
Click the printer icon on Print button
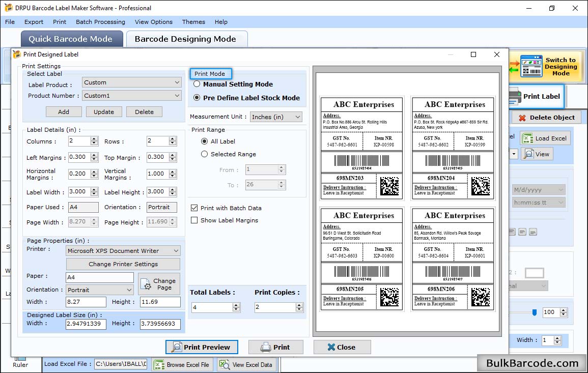point(266,347)
